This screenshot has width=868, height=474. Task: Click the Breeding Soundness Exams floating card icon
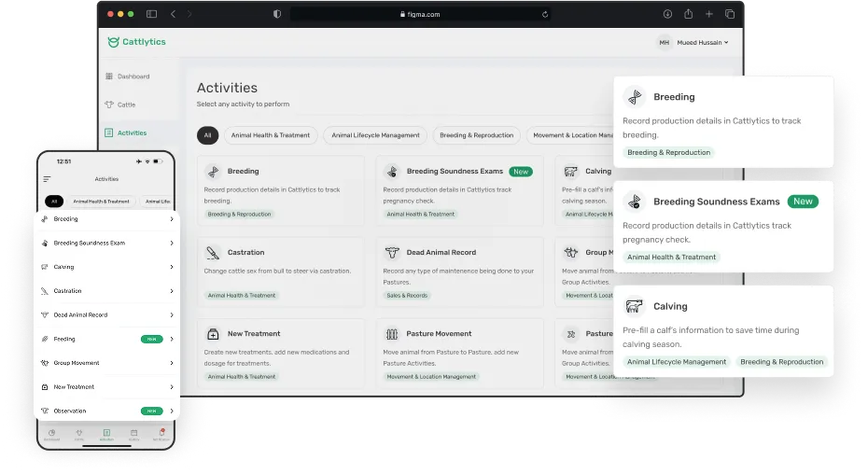[635, 202]
